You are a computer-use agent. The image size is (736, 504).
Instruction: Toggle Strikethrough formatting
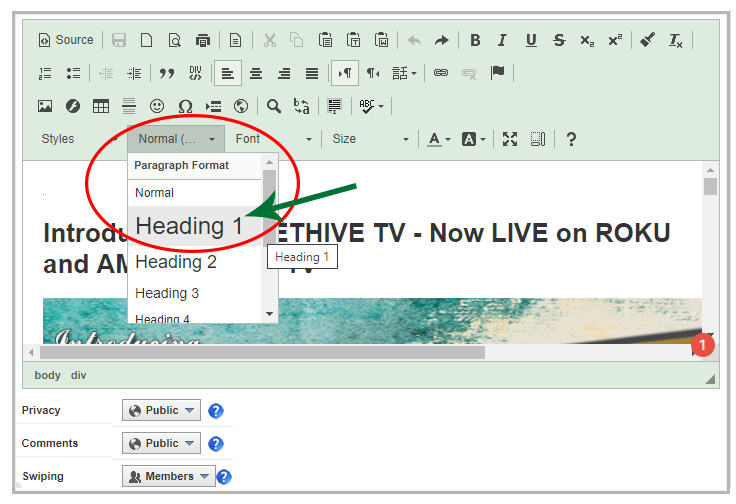[559, 40]
